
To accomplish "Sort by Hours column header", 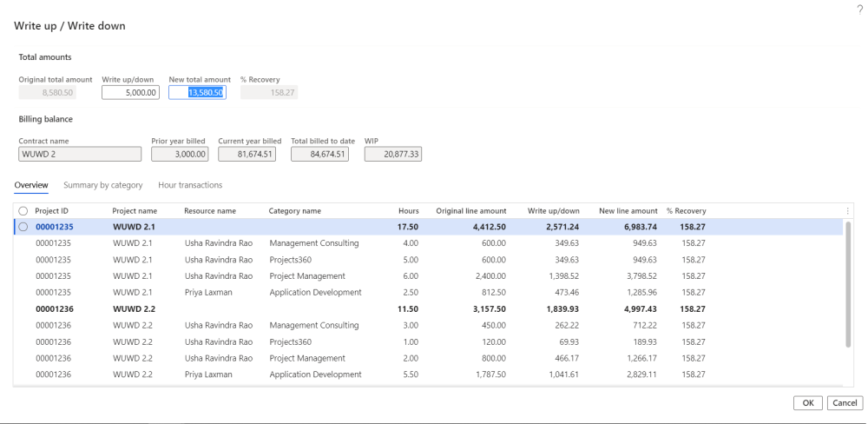I will (x=408, y=211).
